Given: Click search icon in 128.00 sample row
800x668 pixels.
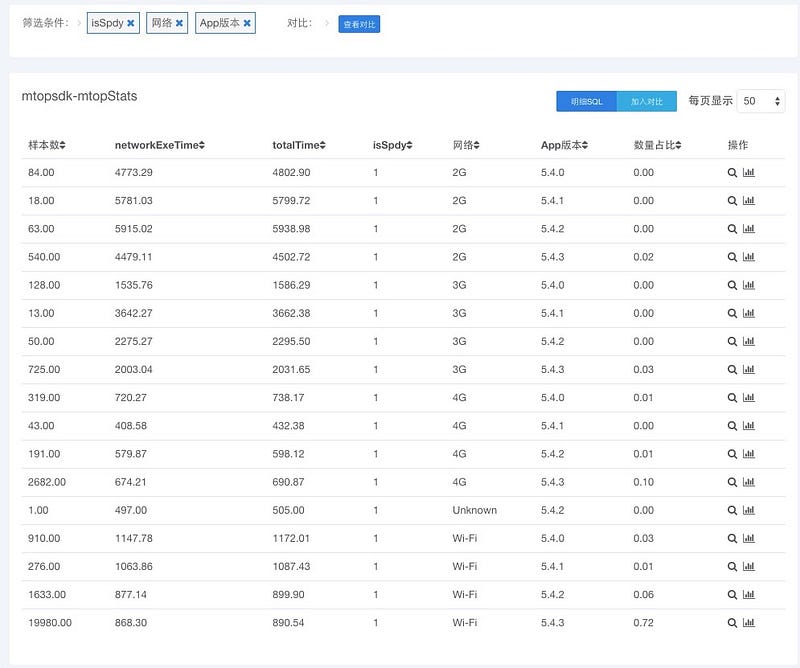Looking at the screenshot, I should 732,285.
